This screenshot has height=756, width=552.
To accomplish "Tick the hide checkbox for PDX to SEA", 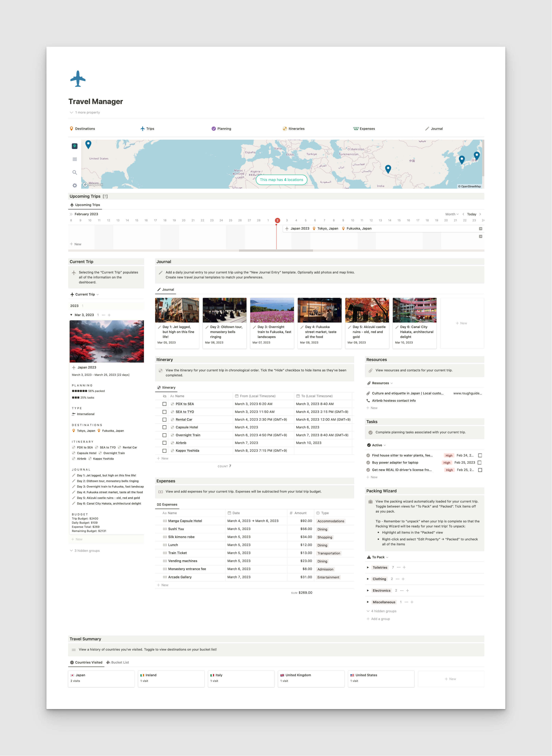I will click(x=164, y=404).
